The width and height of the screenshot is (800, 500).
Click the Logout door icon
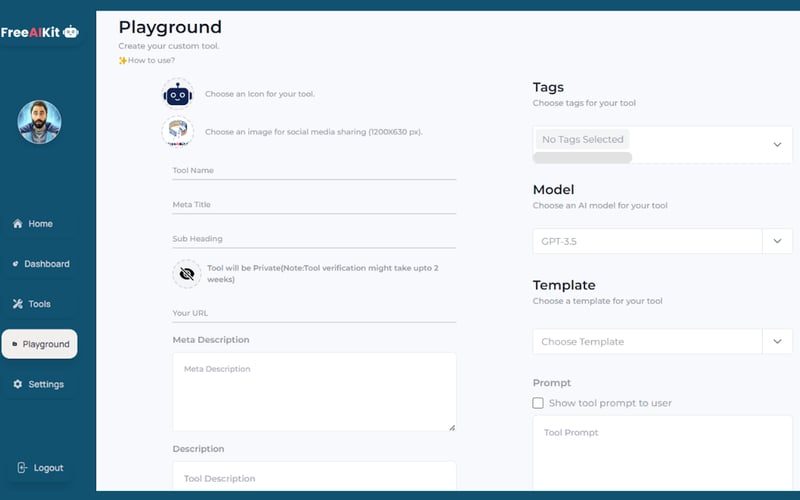[22, 468]
